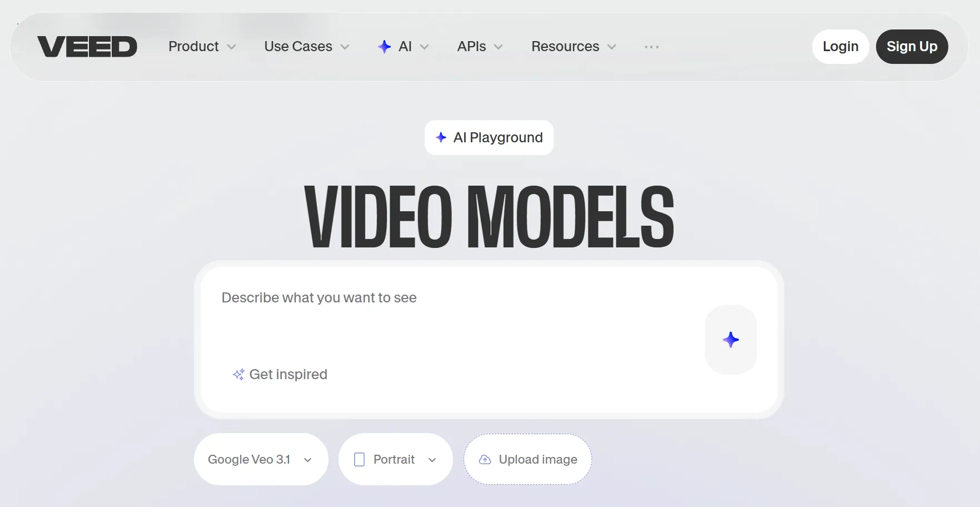
Task: Open the AI menu
Action: point(404,47)
